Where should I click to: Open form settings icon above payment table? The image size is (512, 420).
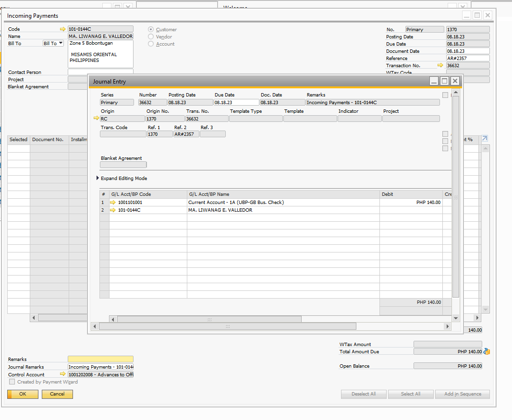(485, 139)
